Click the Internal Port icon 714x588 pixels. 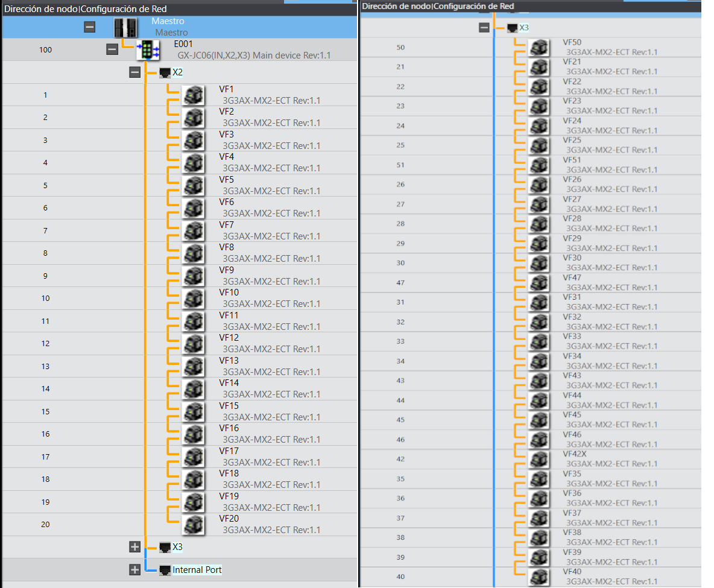coord(165,569)
